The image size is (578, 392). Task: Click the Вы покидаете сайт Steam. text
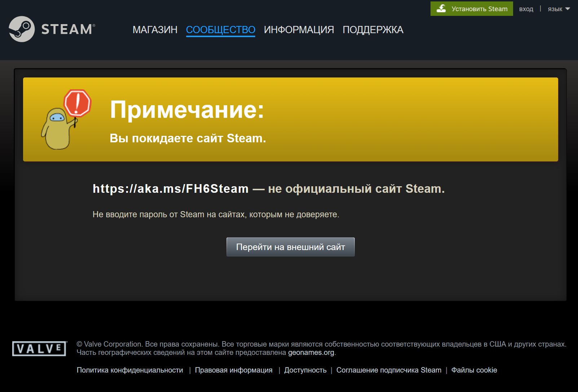pos(188,138)
